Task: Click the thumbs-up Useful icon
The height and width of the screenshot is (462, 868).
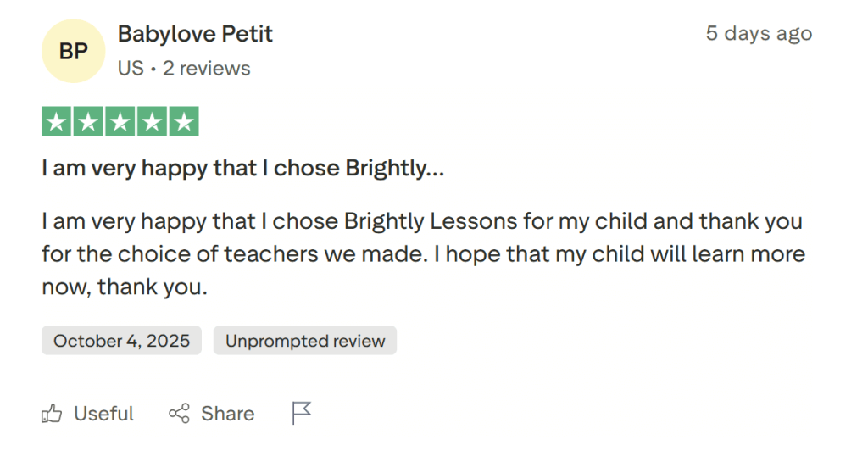Action: (x=52, y=414)
